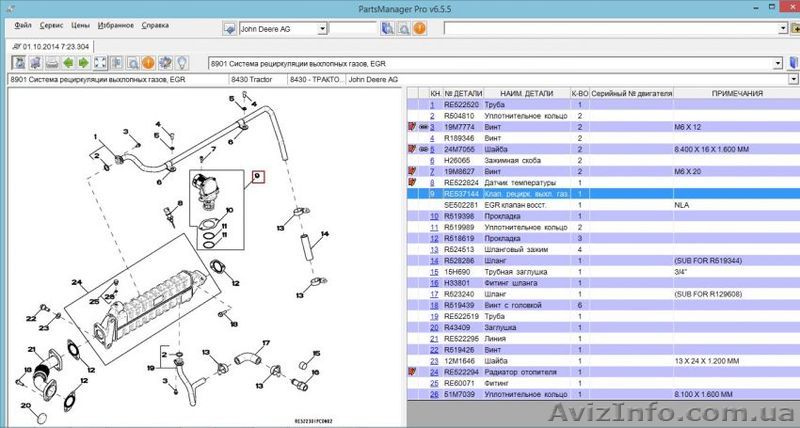
Task: Sort by the ПРИМЕЧАНИЯ column header
Action: coord(736,93)
